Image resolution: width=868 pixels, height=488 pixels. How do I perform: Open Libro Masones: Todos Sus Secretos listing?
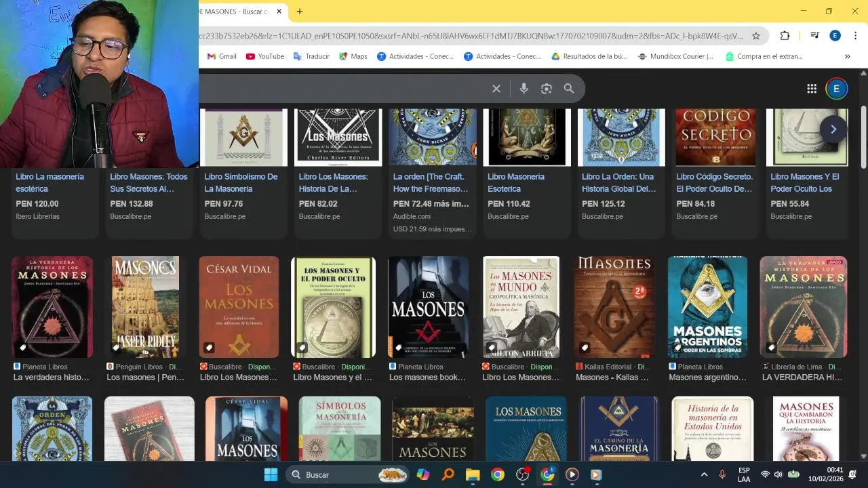(x=149, y=183)
